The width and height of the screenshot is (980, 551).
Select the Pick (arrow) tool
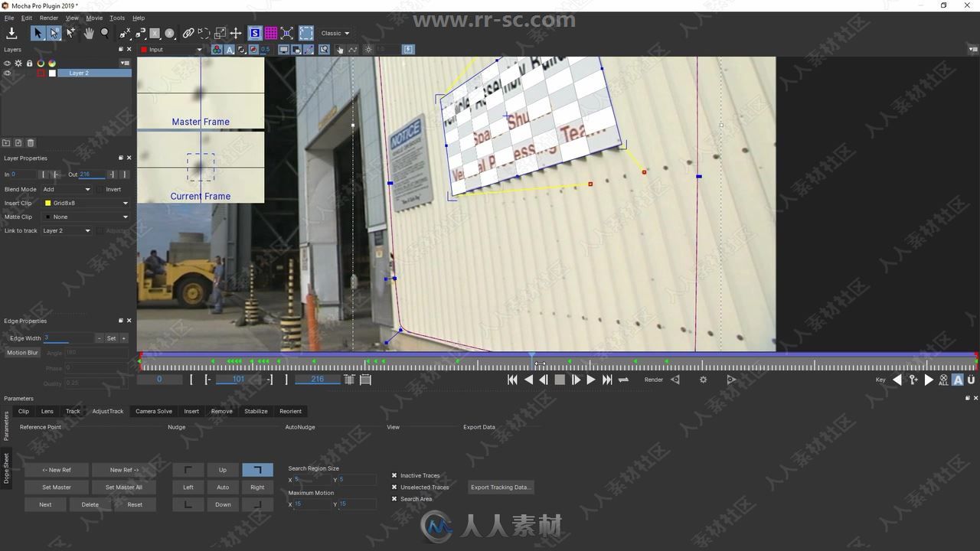pos(38,33)
